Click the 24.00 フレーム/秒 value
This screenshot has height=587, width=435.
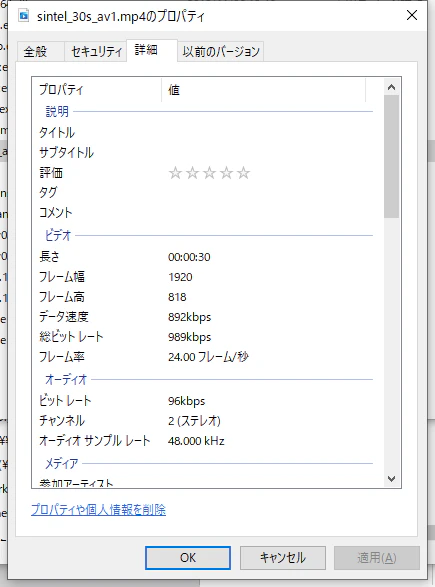click(208, 357)
